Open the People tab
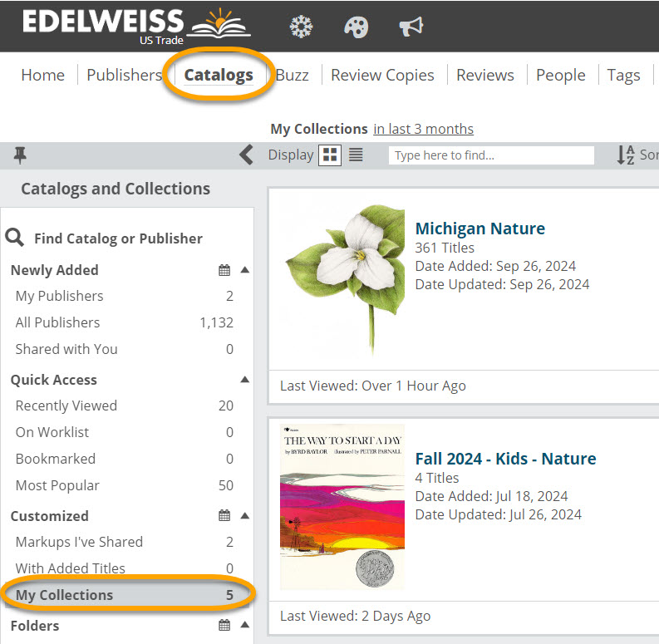The width and height of the screenshot is (659, 644). coord(561,76)
